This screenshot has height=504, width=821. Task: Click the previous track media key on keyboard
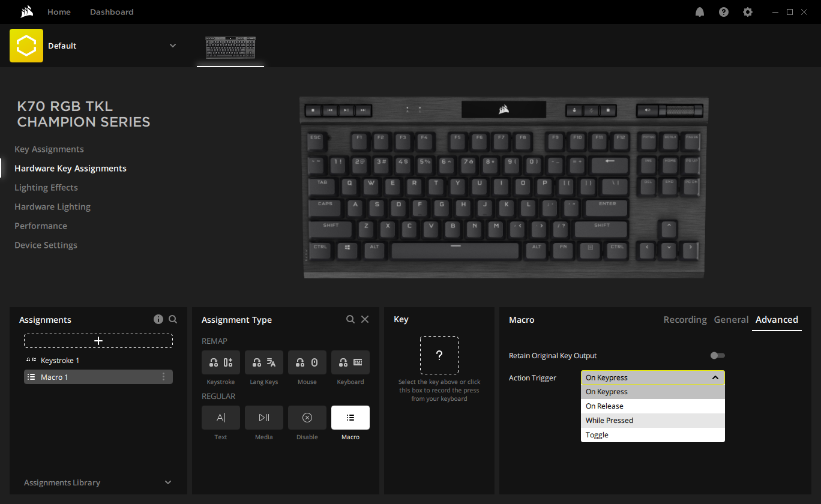point(329,110)
